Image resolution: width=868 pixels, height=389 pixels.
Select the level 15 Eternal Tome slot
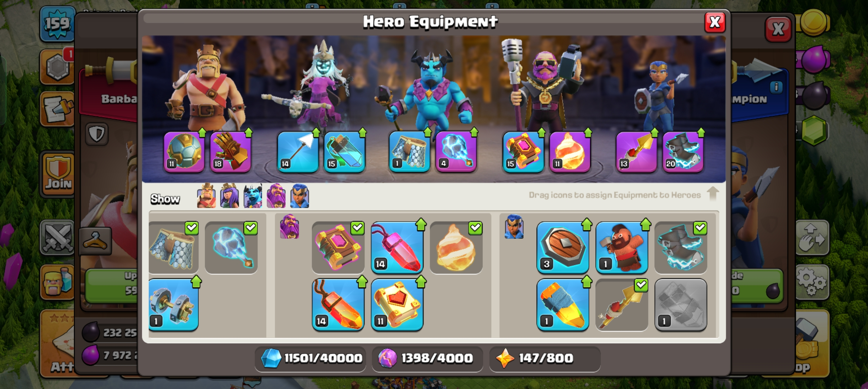pyautogui.click(x=523, y=152)
